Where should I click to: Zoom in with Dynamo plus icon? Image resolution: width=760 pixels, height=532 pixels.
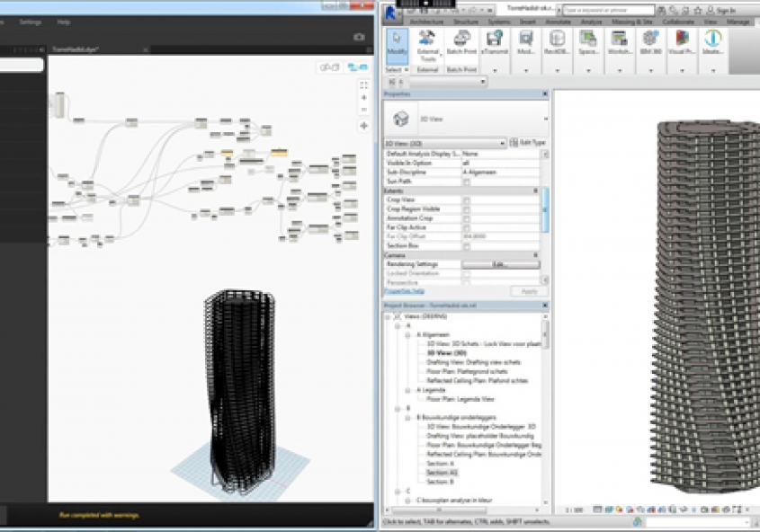[363, 97]
